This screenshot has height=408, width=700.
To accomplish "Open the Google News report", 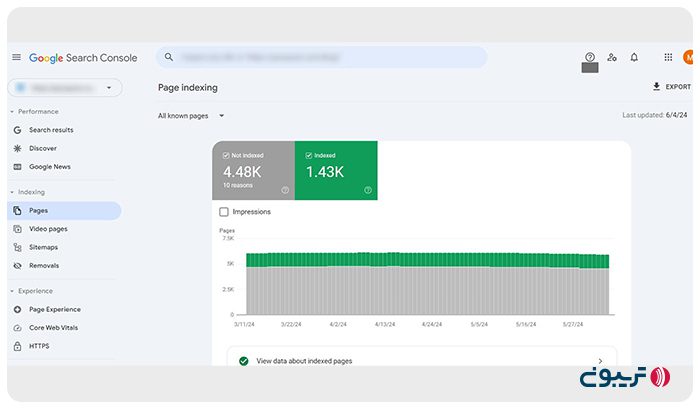I will click(50, 167).
